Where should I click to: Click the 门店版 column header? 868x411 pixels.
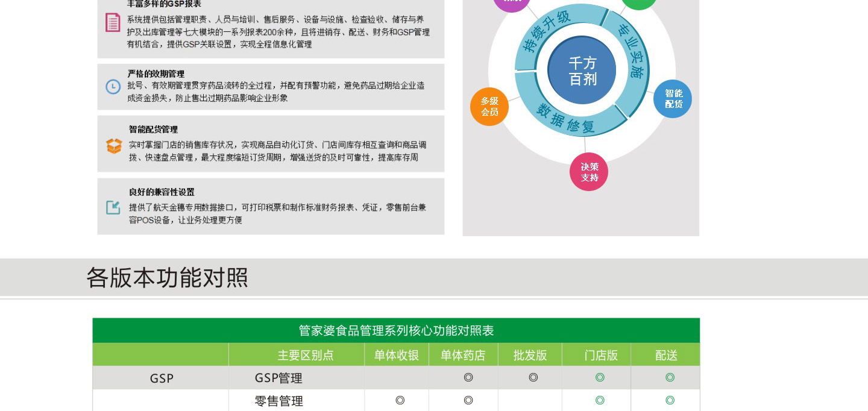point(600,356)
